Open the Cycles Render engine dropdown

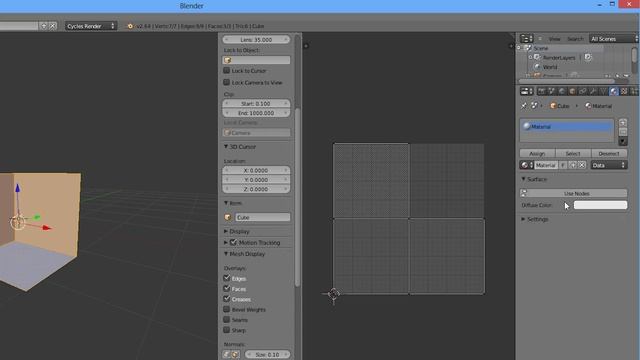[91, 26]
